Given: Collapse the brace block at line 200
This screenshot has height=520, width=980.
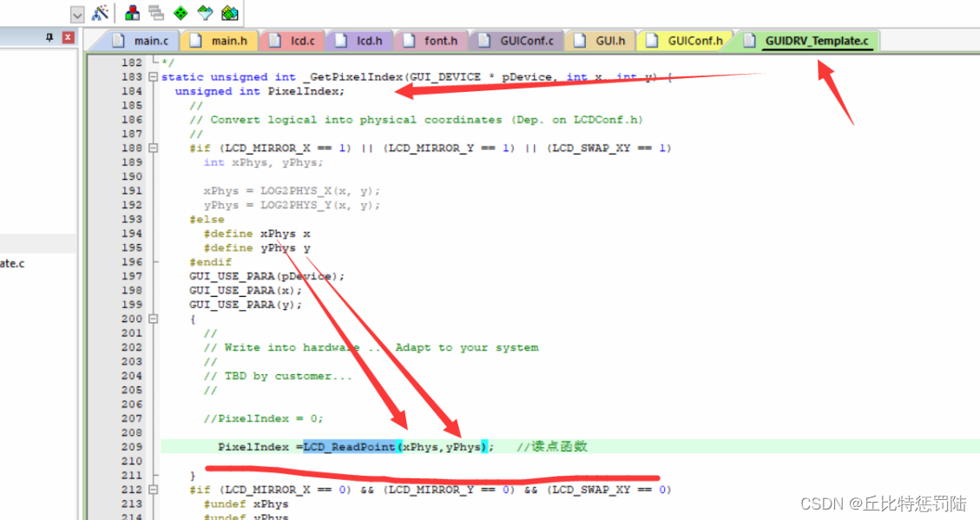Looking at the screenshot, I should pyautogui.click(x=153, y=319).
